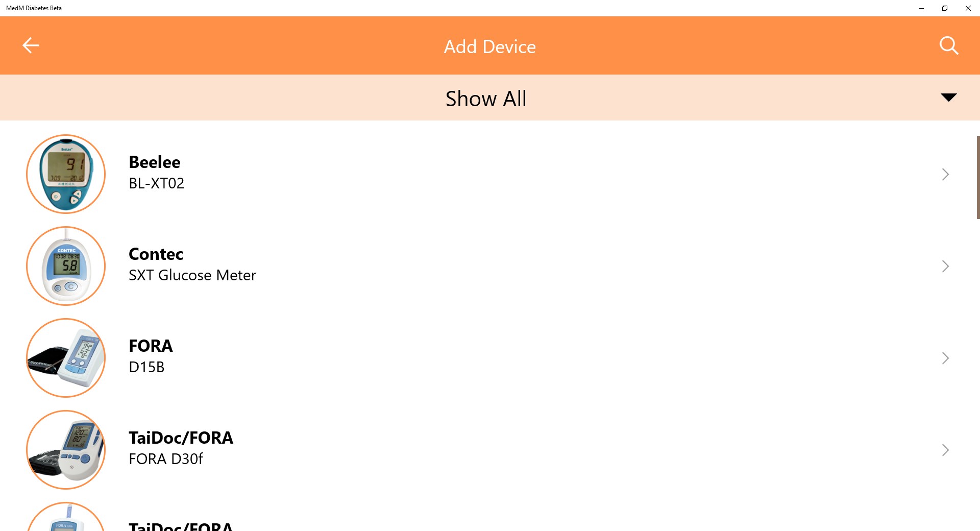Screen dimensions: 980x531
Task: Choose the FORA D30f list entry
Action: (x=490, y=450)
